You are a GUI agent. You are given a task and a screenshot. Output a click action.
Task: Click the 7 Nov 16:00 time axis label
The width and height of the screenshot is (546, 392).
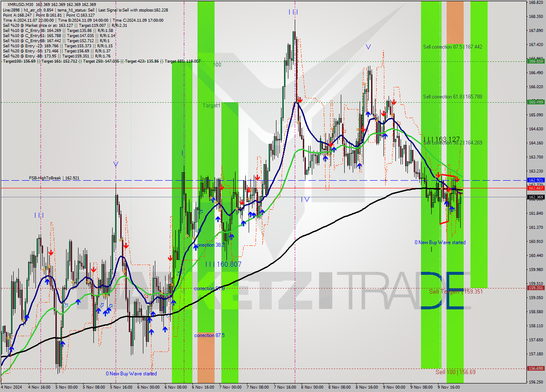[284, 387]
